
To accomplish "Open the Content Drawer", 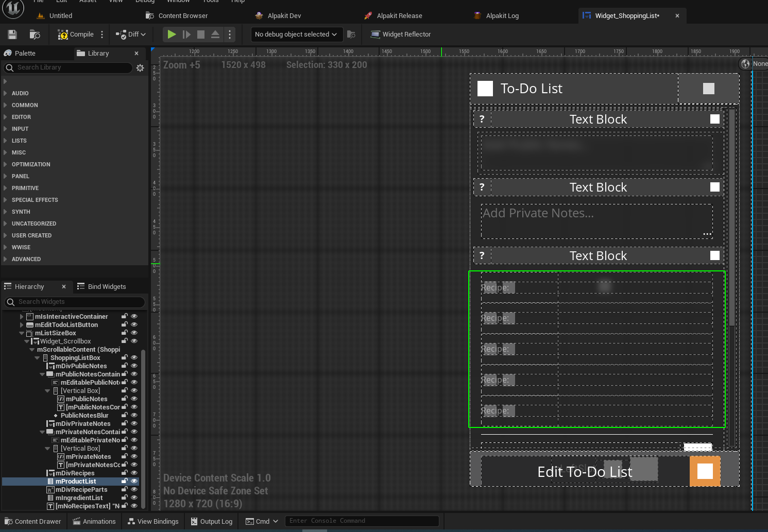I will pyautogui.click(x=32, y=521).
